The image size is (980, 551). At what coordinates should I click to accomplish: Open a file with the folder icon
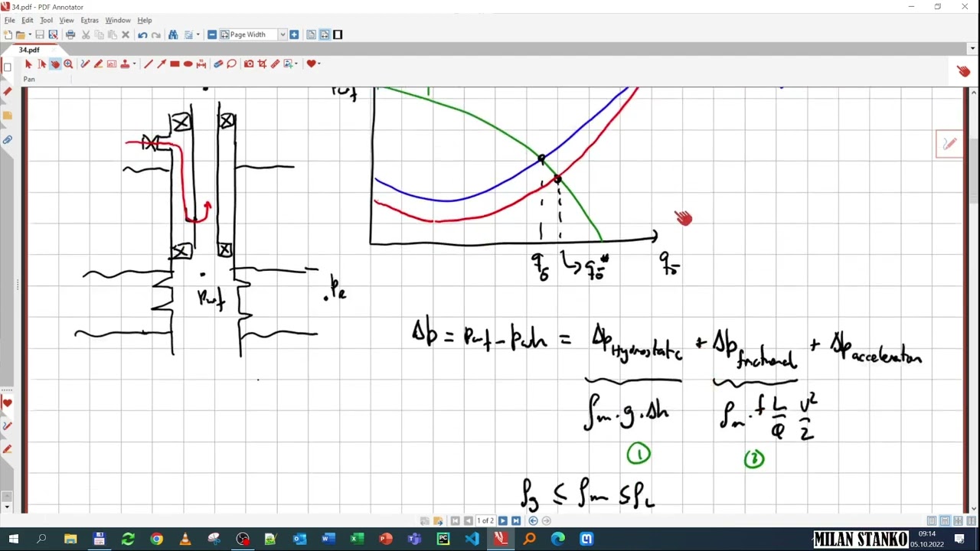(x=20, y=34)
